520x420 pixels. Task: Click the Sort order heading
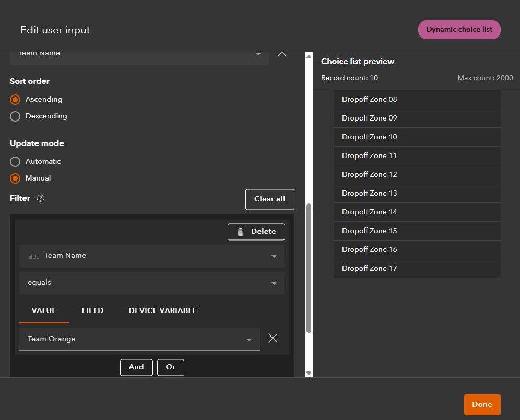click(30, 81)
